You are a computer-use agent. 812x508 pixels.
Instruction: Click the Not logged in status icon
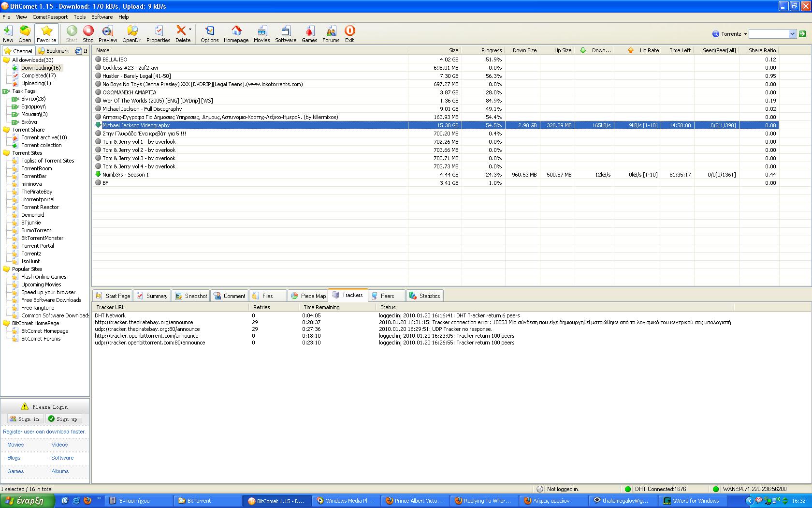pos(539,489)
